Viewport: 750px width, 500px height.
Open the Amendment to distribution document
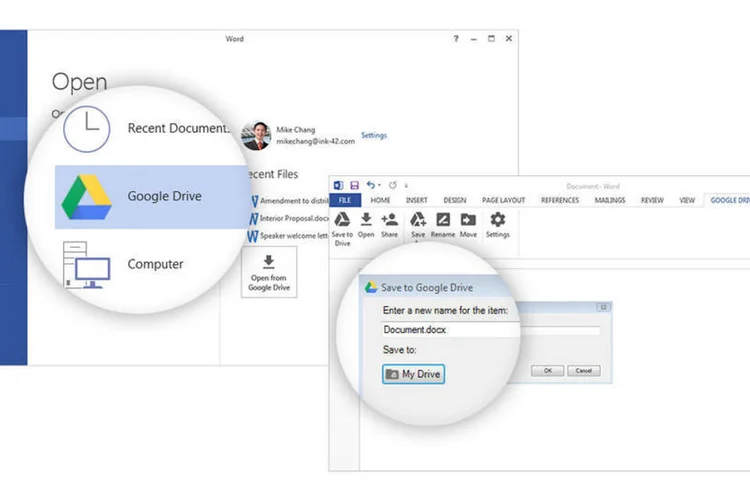pyautogui.click(x=290, y=201)
